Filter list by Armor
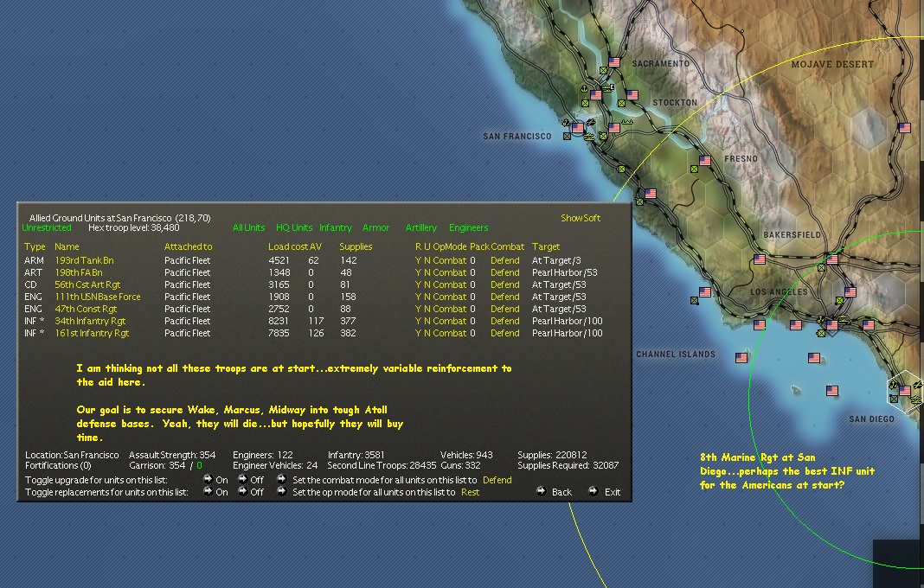This screenshot has width=924, height=588. [376, 227]
